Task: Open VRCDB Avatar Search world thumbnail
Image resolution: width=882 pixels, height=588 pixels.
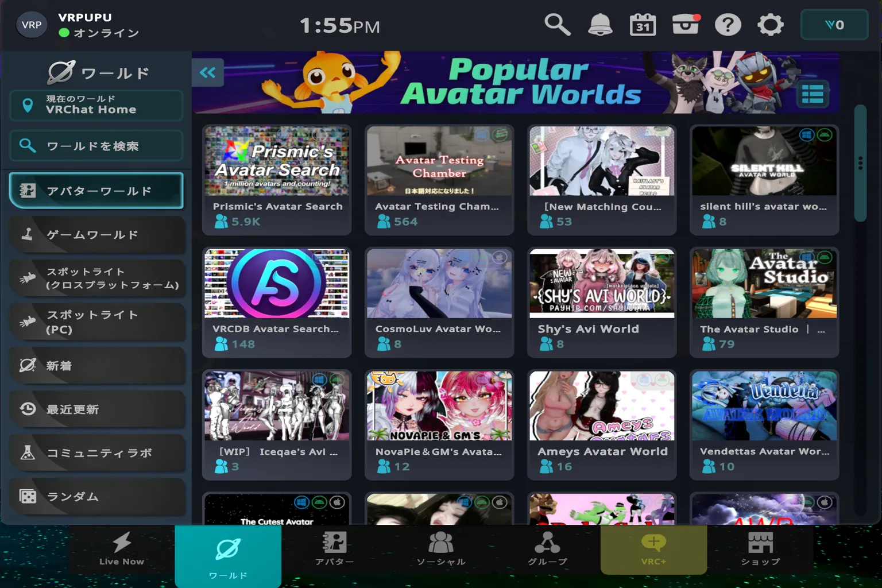Action: [277, 283]
